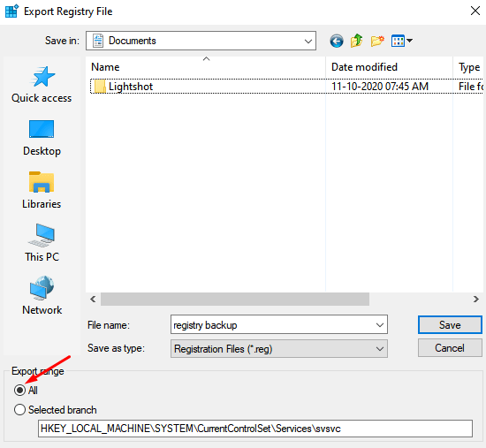The width and height of the screenshot is (486, 448).
Task: Create a new folder using toolbar icon
Action: tap(377, 41)
